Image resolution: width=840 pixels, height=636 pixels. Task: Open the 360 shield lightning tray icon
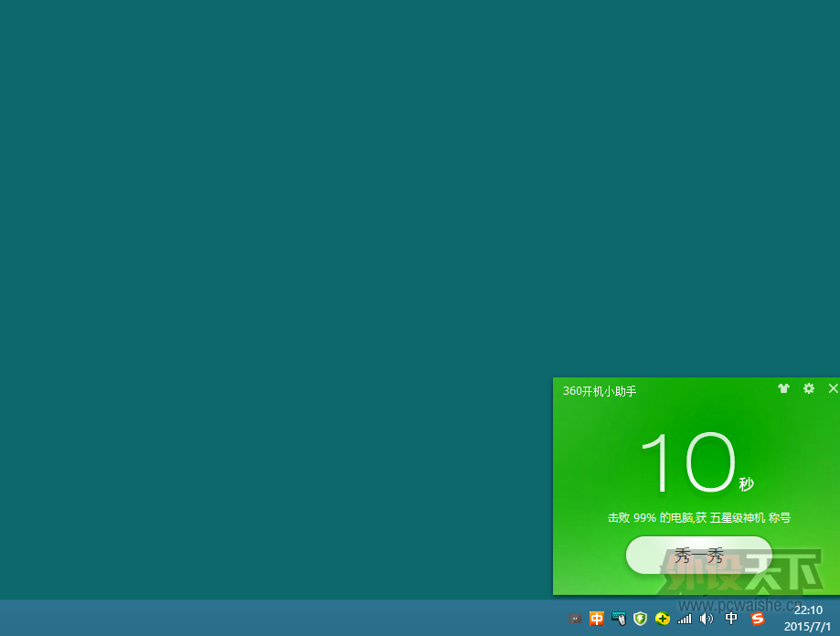[x=640, y=619]
